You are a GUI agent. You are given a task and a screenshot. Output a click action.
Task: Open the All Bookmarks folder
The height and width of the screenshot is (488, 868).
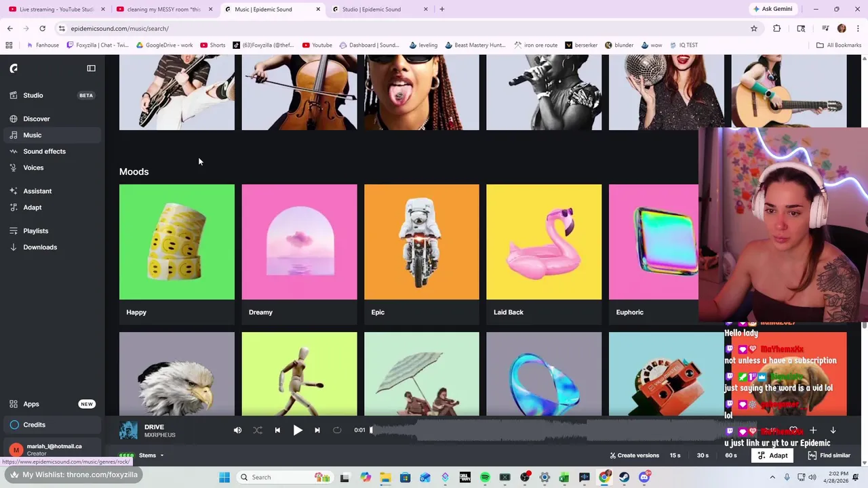[x=839, y=45]
